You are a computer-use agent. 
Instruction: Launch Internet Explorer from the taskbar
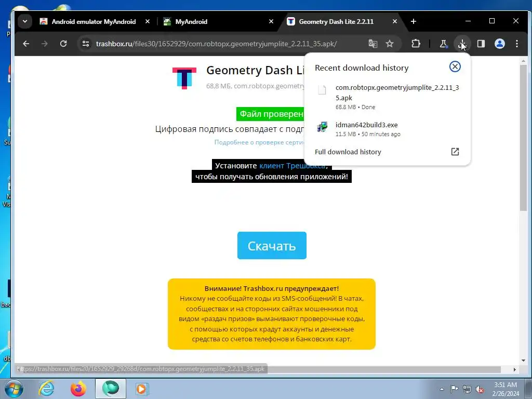[x=46, y=389]
